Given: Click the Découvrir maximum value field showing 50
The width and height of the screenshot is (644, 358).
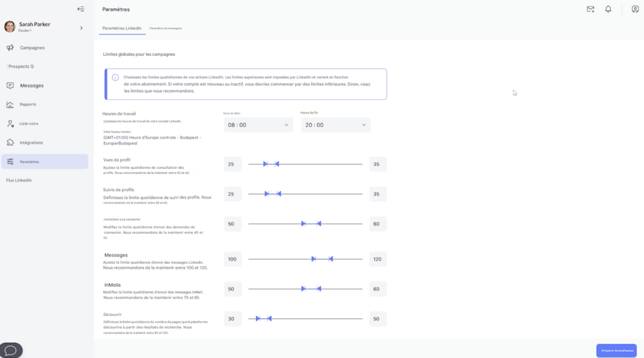Looking at the screenshot, I should pos(377,319).
